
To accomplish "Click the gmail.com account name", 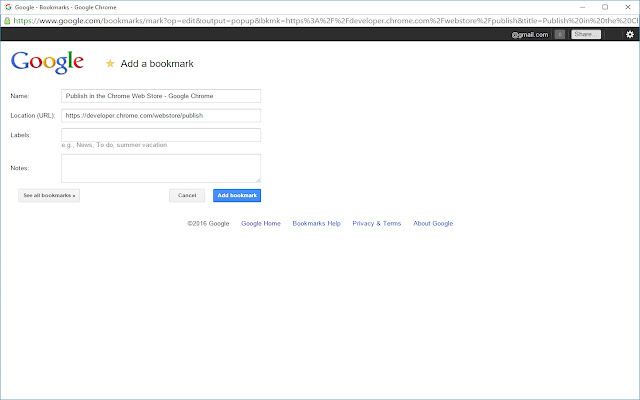I will coord(530,35).
